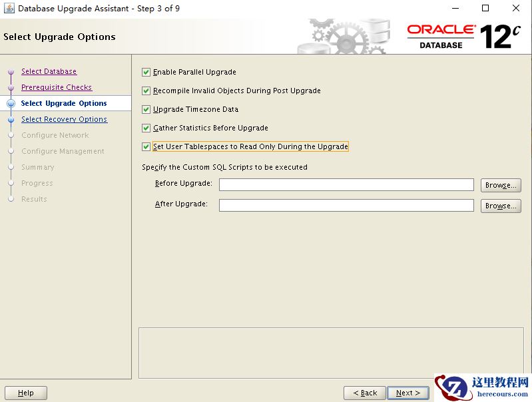Select the current Select Upgrade Options step
Viewport: 532px width, 402px height.
64,103
